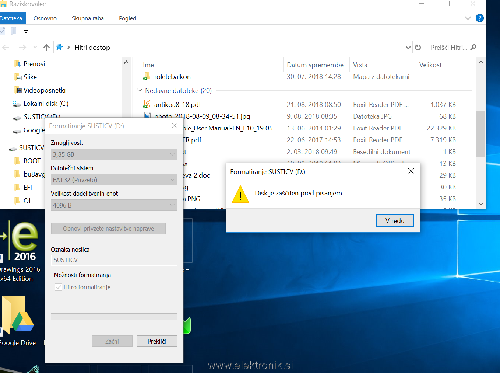Open address bar history dropdown
This screenshot has width=500, height=373.
408,48
